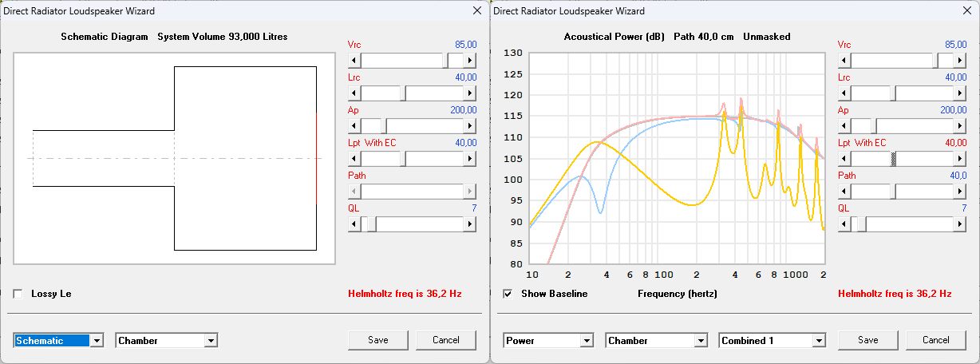Decrease Ap with left arrow, left window
The height and width of the screenshot is (364, 980).
[x=355, y=126]
